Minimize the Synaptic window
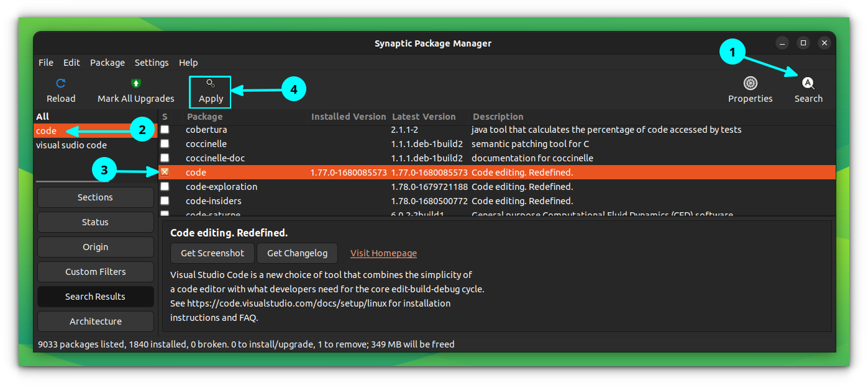The width and height of the screenshot is (868, 386). tap(782, 43)
